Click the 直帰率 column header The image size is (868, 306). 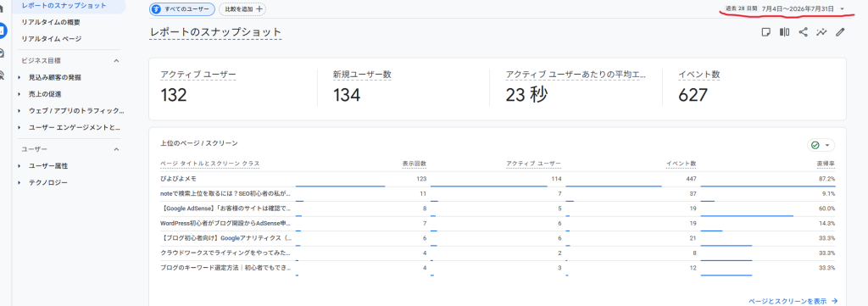[x=826, y=164]
